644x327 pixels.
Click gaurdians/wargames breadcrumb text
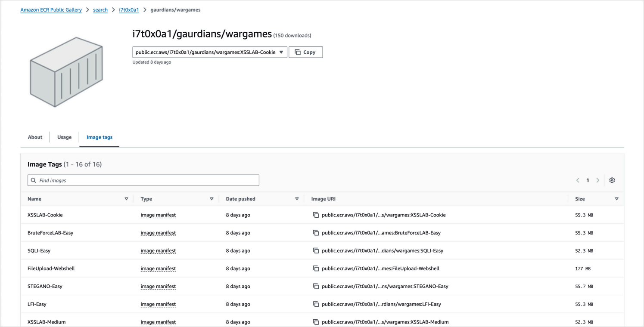click(x=175, y=10)
